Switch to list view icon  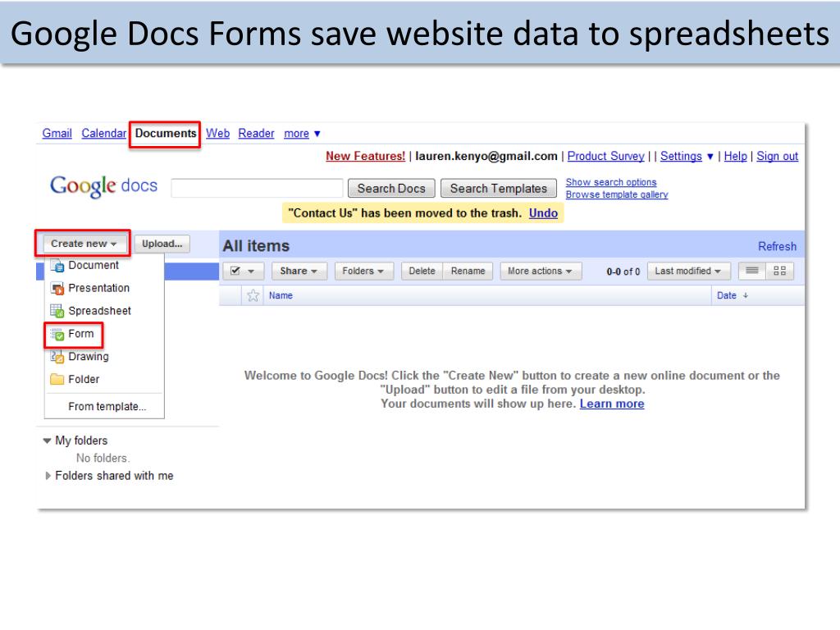click(x=752, y=271)
